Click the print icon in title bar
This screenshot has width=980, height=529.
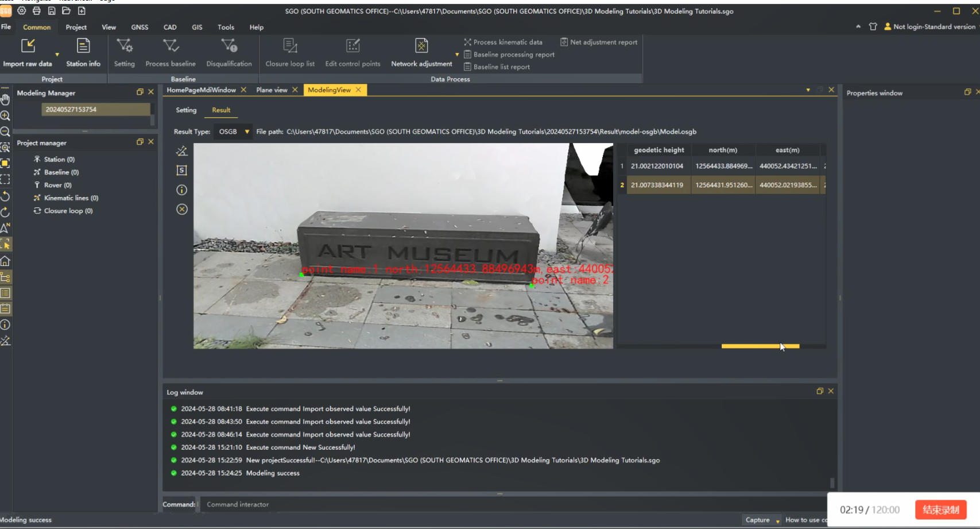click(37, 11)
